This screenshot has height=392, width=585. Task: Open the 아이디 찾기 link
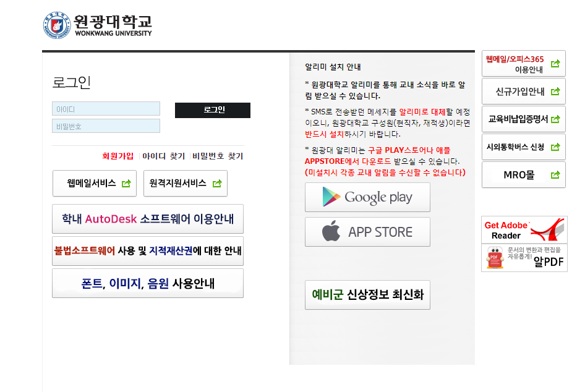pos(163,156)
